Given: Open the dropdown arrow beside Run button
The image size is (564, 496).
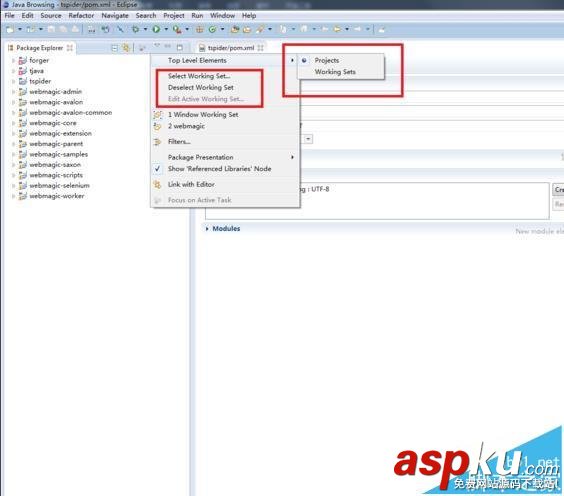Looking at the screenshot, I should point(166,29).
